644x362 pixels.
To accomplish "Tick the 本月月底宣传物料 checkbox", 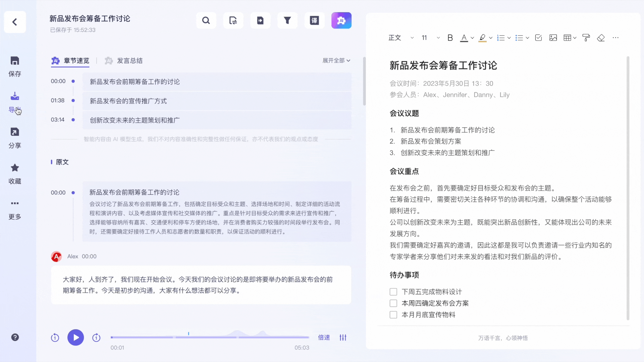I will [393, 315].
